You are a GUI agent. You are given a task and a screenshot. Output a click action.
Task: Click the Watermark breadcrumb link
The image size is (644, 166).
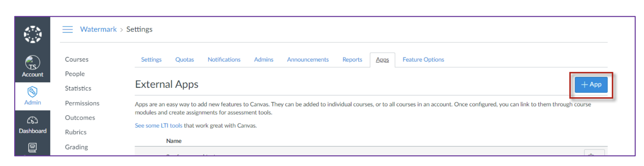[98, 29]
